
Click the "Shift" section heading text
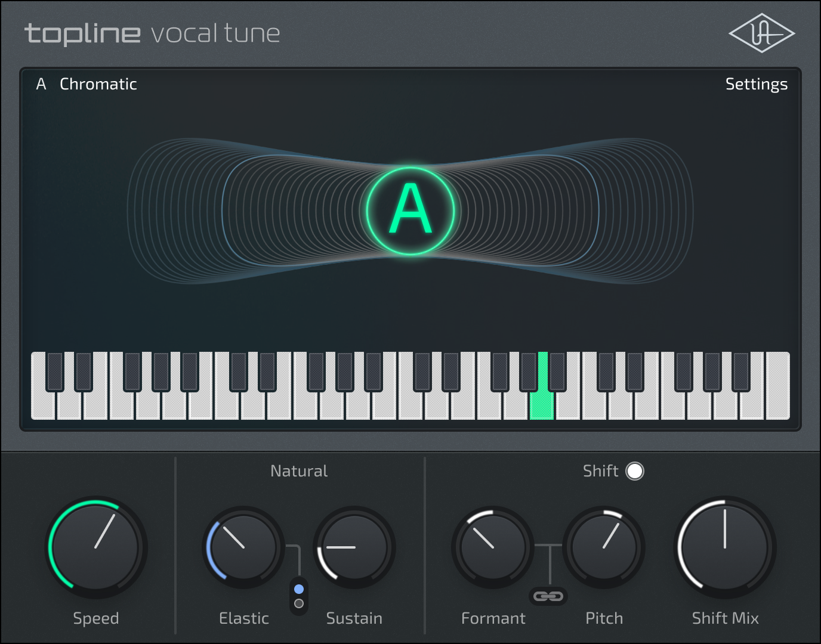[601, 471]
